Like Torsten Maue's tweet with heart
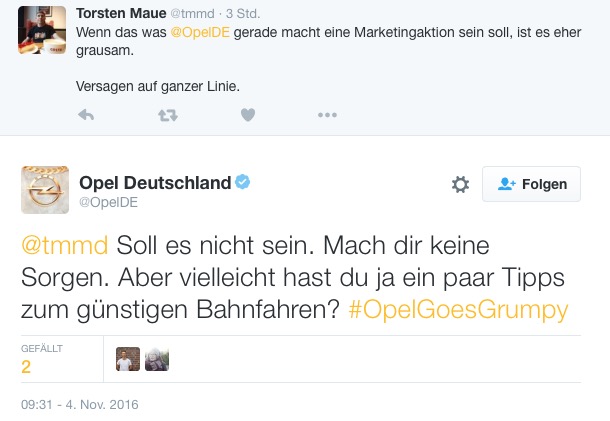610x421 pixels. click(248, 115)
